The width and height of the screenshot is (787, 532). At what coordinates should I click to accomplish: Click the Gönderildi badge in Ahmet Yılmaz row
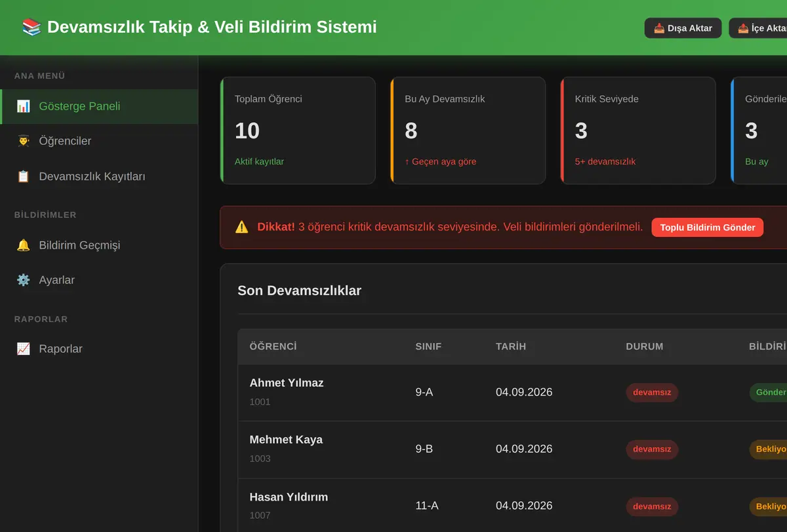click(x=768, y=392)
